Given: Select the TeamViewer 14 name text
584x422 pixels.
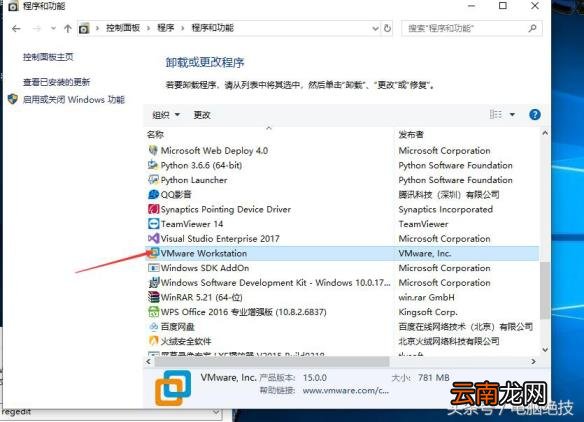Looking at the screenshot, I should (192, 224).
